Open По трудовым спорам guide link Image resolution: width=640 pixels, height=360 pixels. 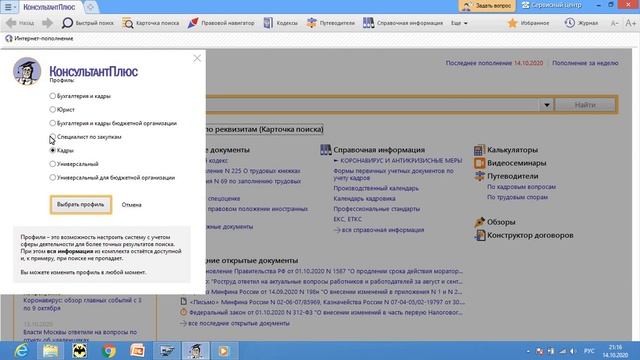(517, 197)
